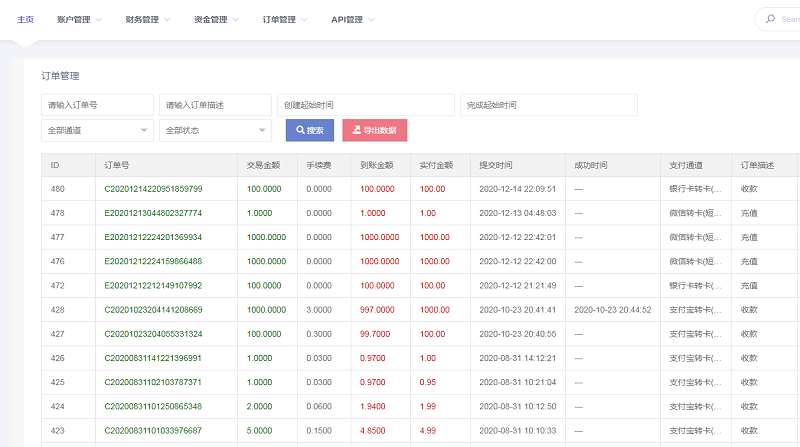800x447 pixels.
Task: Select order row with ID 480
Action: [x=58, y=188]
